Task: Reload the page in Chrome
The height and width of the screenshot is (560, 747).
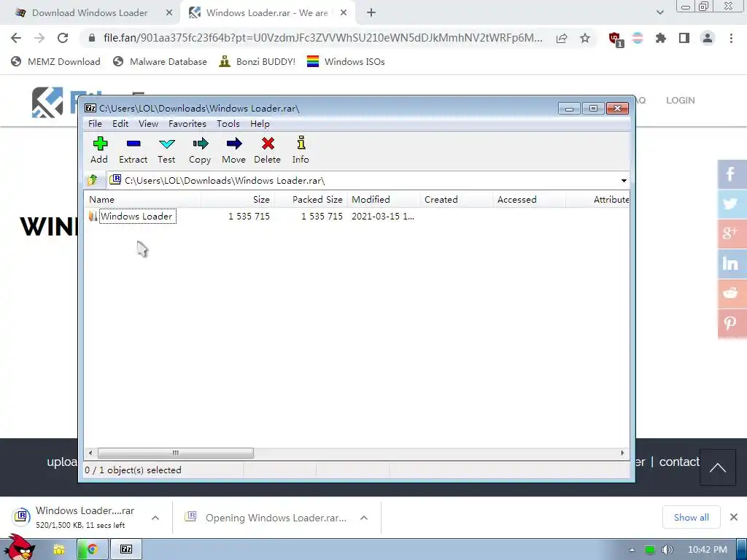Action: 63,38
